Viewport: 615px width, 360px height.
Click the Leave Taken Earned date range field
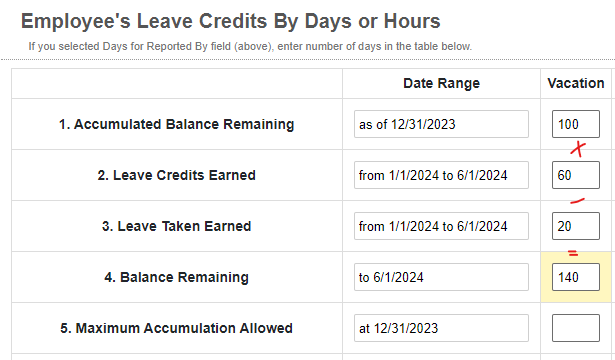441,226
